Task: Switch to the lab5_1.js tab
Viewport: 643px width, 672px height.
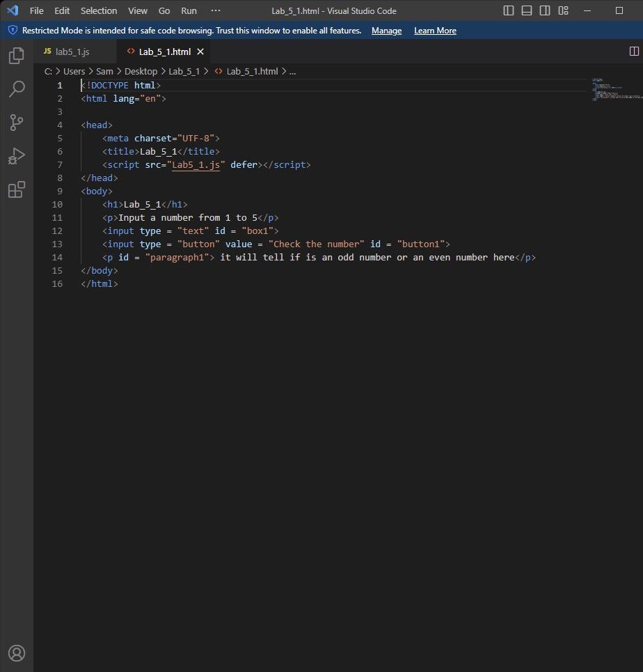Action: (72, 51)
